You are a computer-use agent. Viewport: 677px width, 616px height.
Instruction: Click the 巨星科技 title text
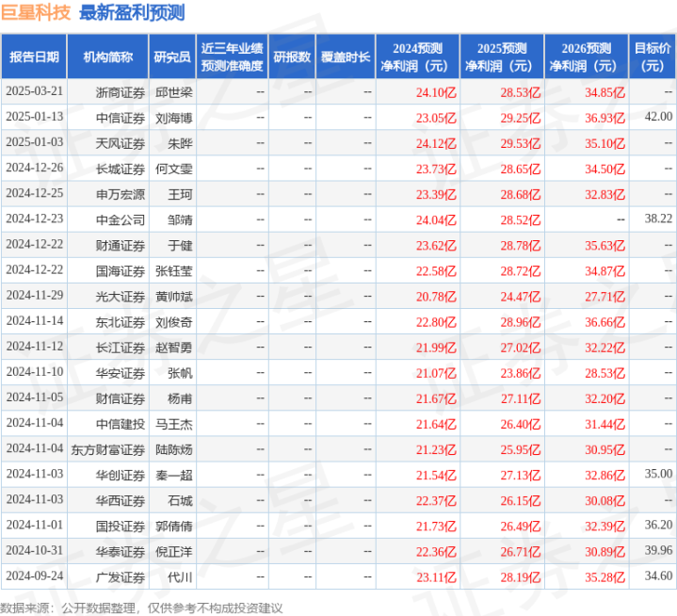[x=36, y=12]
